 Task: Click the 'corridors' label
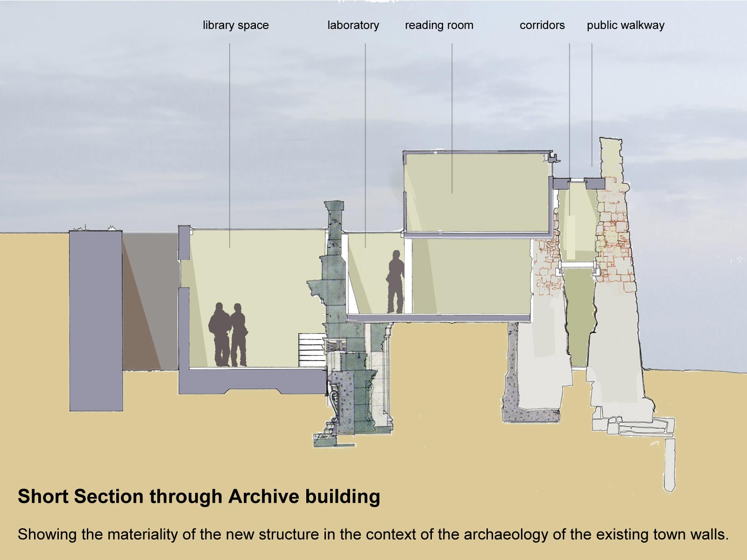542,25
